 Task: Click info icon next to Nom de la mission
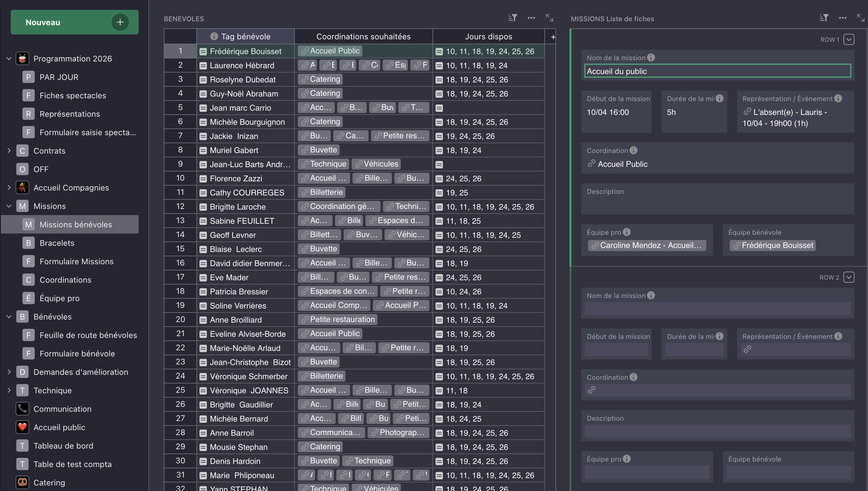coord(651,58)
